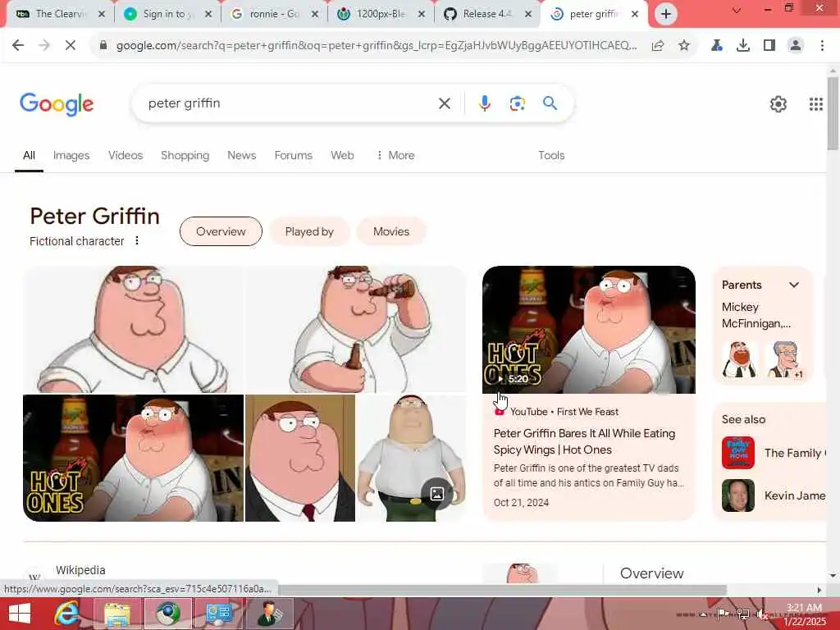Viewport: 840px width, 630px height.
Task: Open the search Tools options
Action: [x=551, y=155]
